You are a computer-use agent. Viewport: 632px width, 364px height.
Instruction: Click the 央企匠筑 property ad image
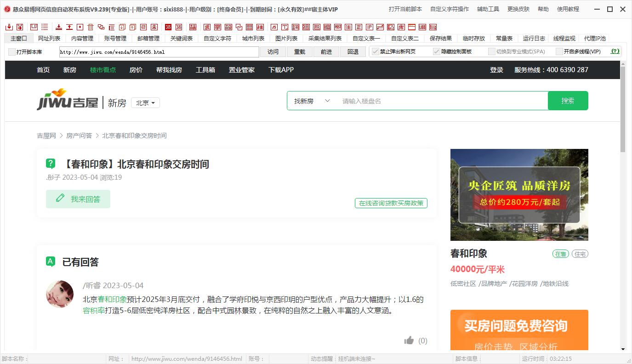[519, 195]
